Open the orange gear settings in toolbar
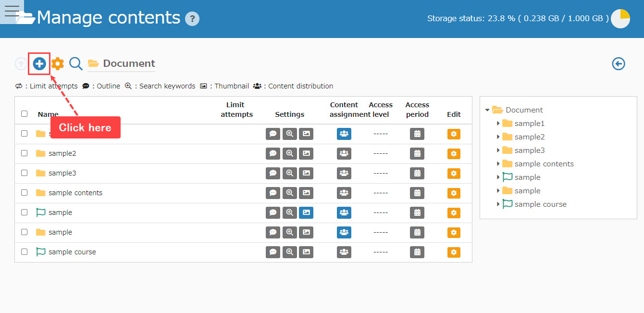The height and width of the screenshot is (313, 644). [x=58, y=63]
